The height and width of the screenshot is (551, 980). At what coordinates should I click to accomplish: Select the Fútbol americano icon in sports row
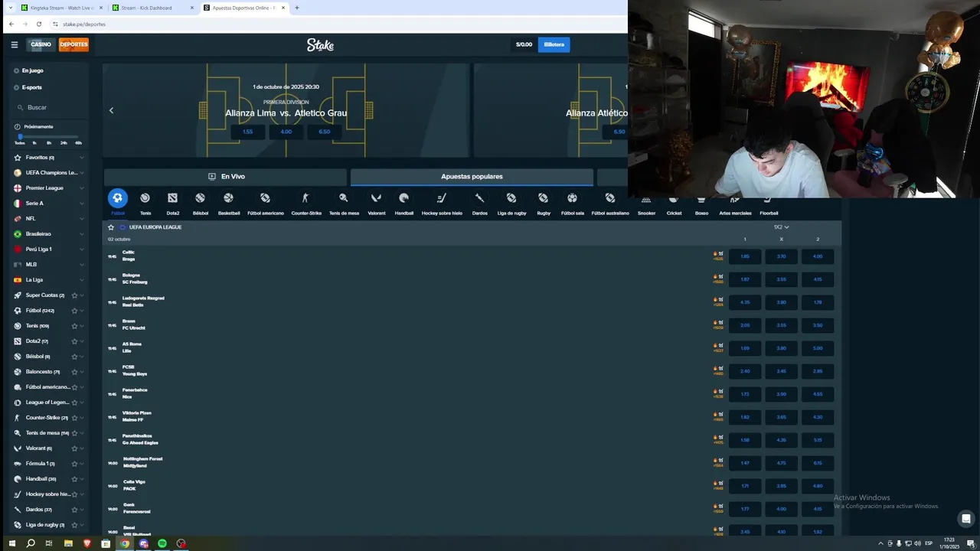tap(265, 198)
